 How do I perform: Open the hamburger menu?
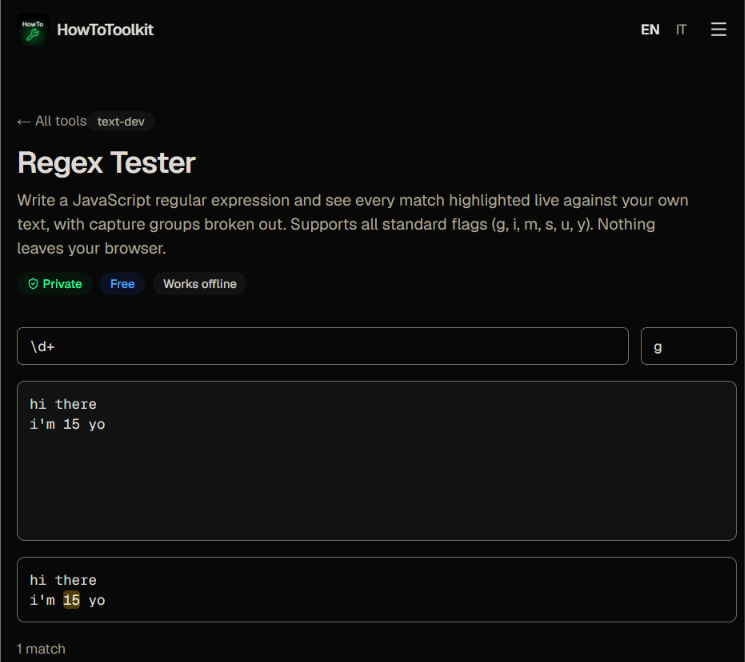tap(718, 29)
